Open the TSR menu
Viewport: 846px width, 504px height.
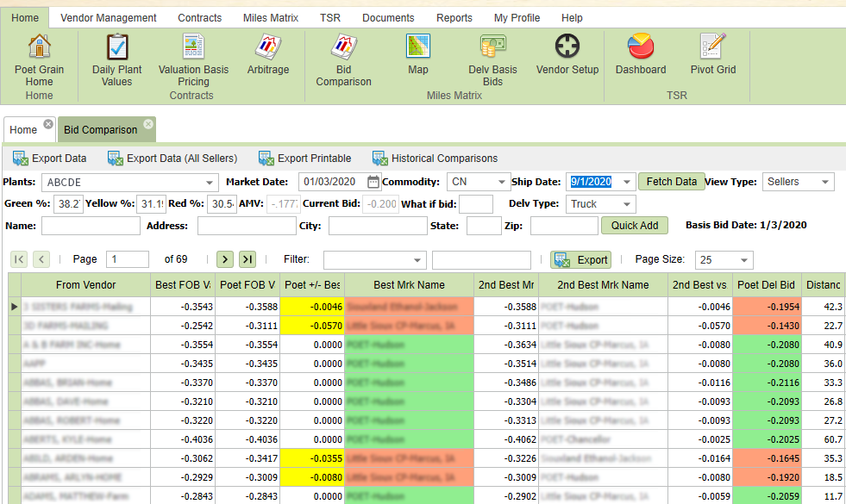click(x=330, y=18)
